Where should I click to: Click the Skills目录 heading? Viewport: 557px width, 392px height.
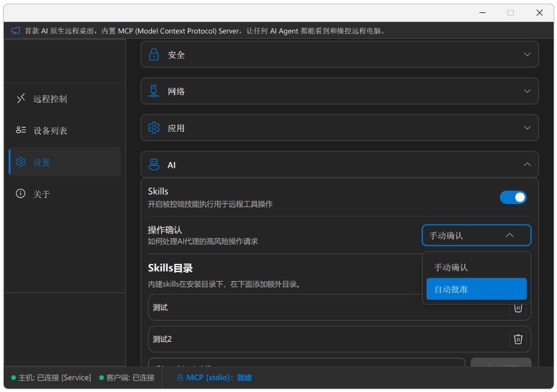pos(170,268)
